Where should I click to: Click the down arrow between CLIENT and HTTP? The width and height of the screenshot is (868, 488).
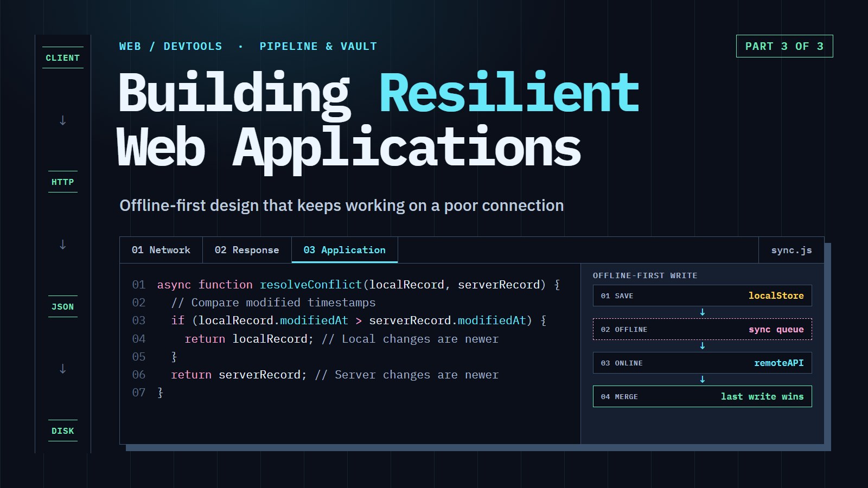tap(63, 120)
